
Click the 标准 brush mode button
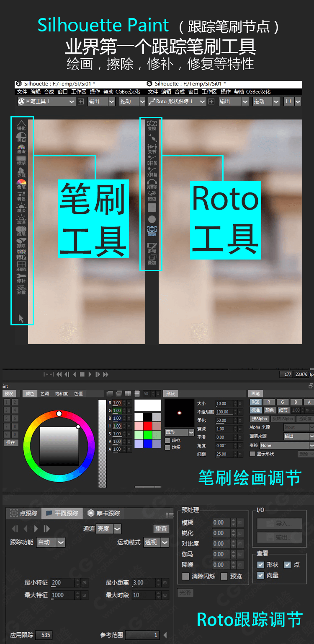tap(256, 410)
